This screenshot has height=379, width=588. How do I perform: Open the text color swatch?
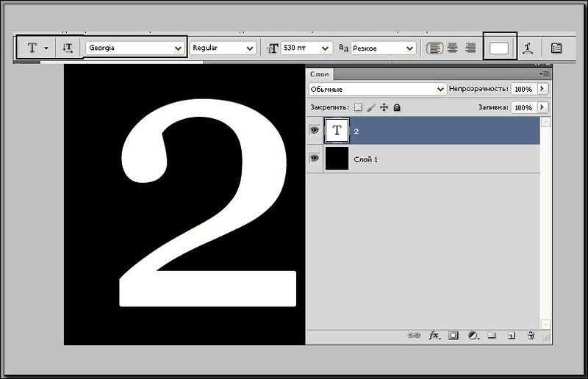coord(499,48)
